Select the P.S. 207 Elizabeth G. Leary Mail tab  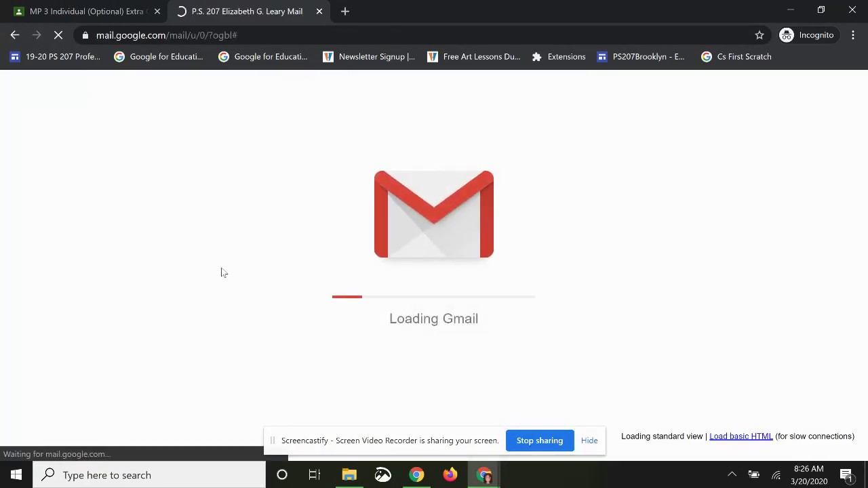pos(247,12)
